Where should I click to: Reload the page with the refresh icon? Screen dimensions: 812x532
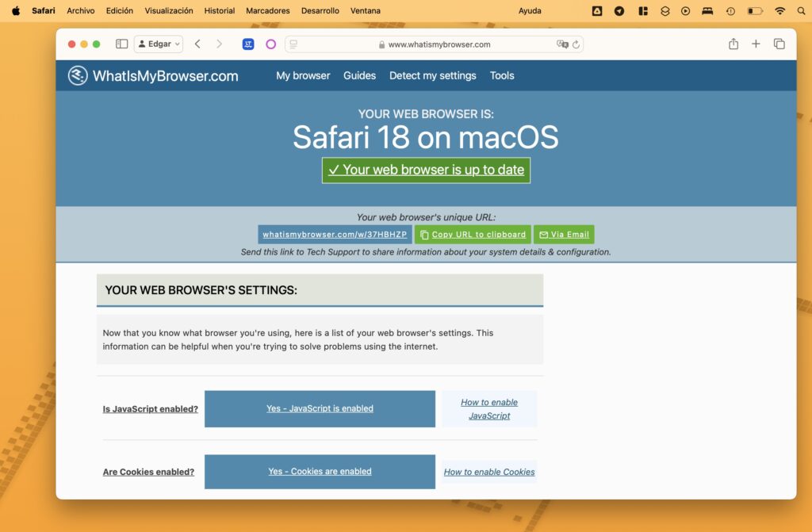[576, 44]
